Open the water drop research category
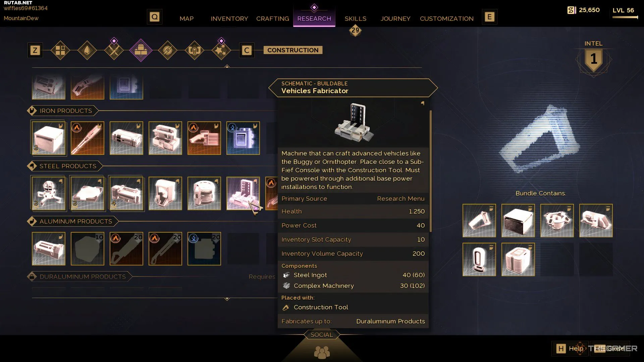This screenshot has width=644, height=362. click(x=87, y=50)
